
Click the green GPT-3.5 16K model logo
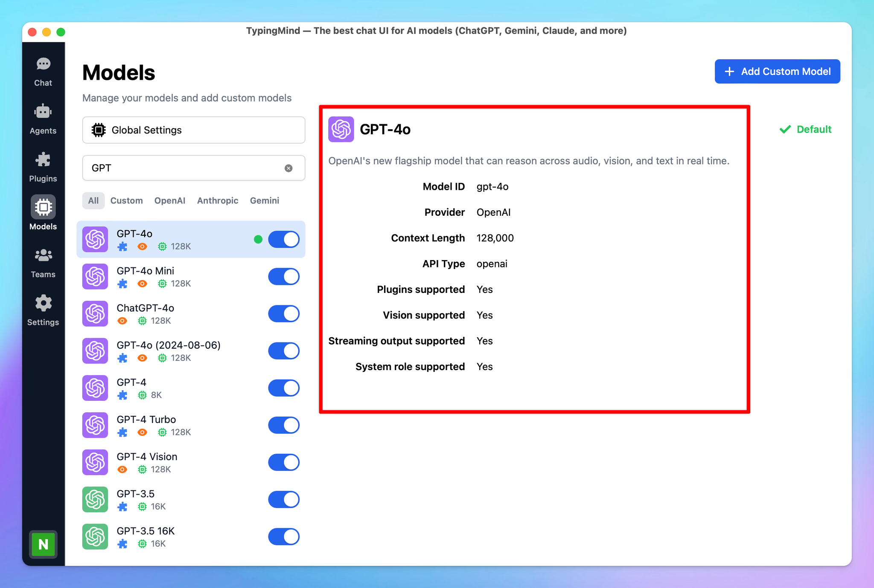95,536
